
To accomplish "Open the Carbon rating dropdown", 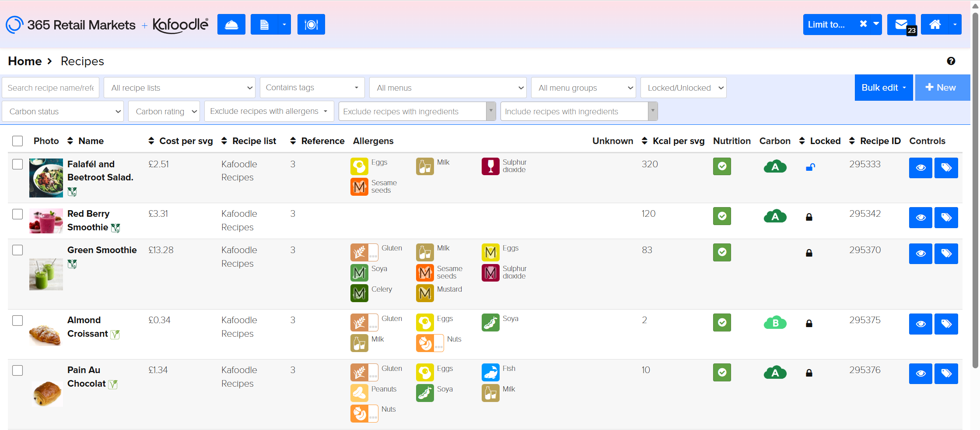I will click(164, 112).
